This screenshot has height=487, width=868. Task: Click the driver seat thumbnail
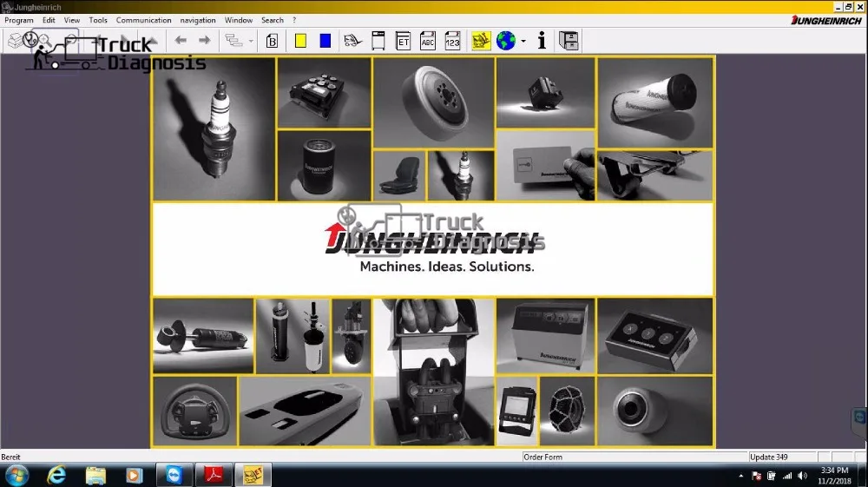click(x=399, y=175)
